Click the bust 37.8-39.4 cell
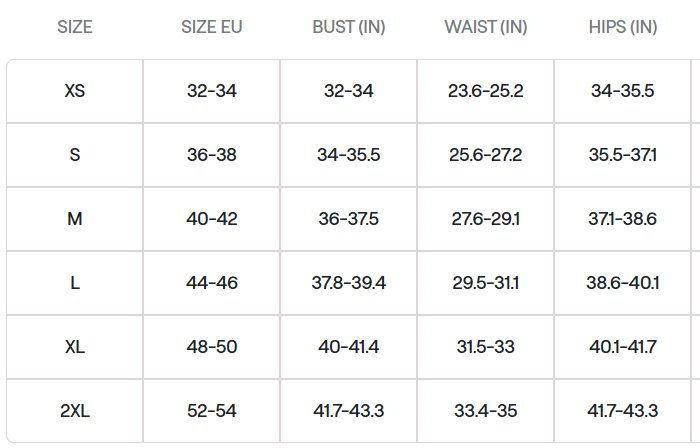This screenshot has height=448, width=700. pyautogui.click(x=349, y=283)
